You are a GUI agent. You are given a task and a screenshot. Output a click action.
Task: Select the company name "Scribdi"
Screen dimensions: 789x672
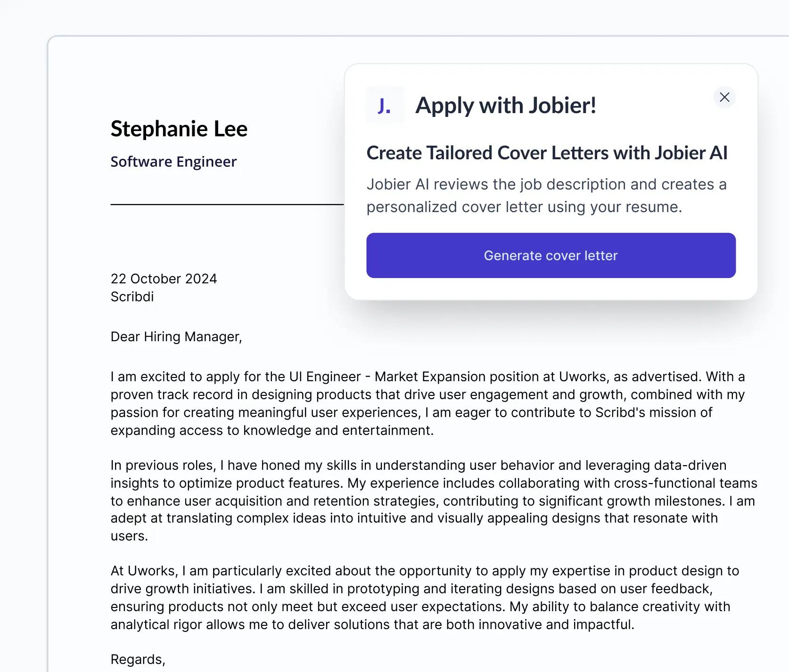tap(132, 296)
